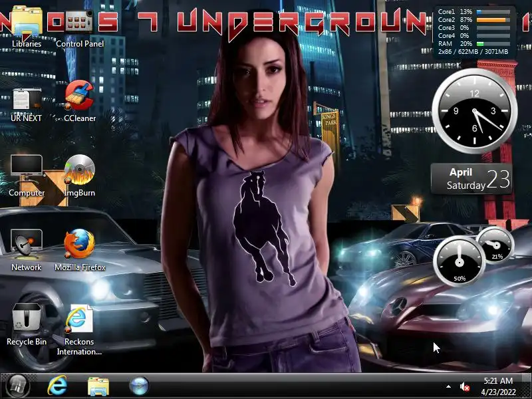Click the 50% CPU meter dial
Screen dimensions: 532x399
[459, 261]
